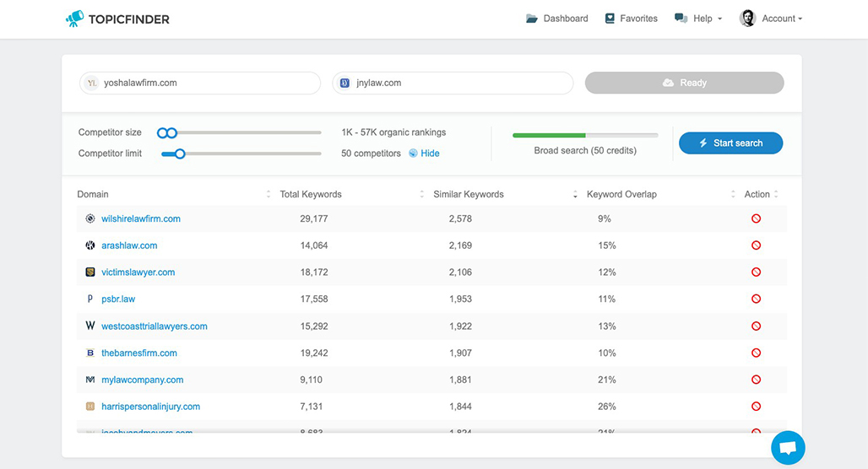This screenshot has width=868, height=469.
Task: Click the arashlaw.com favicon
Action: pos(90,245)
